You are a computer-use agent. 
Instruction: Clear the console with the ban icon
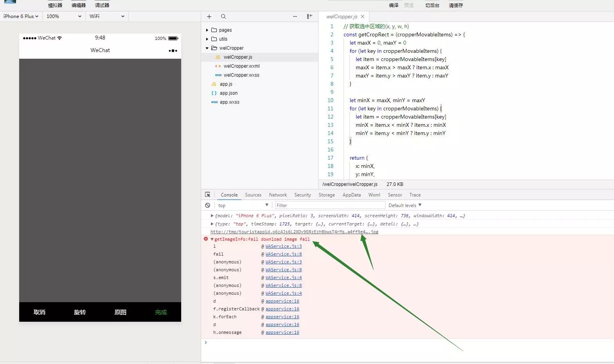coord(207,205)
